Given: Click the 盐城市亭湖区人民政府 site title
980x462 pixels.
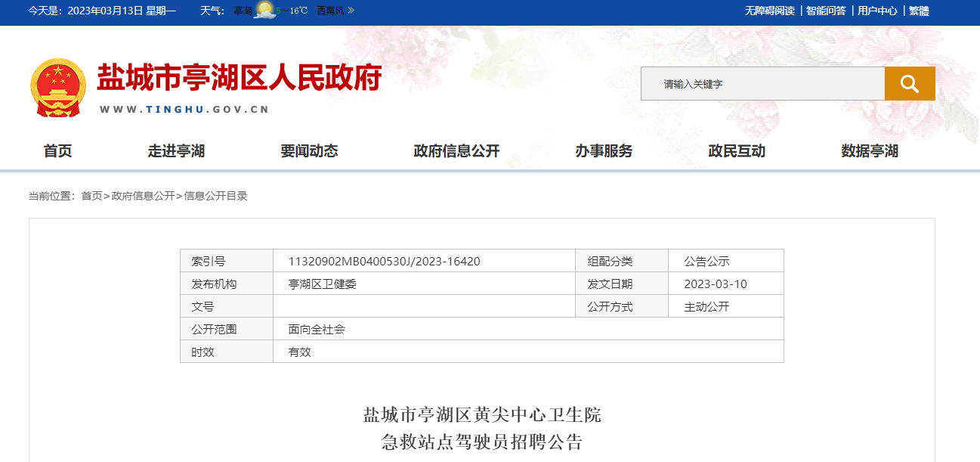Looking at the screenshot, I should [240, 79].
